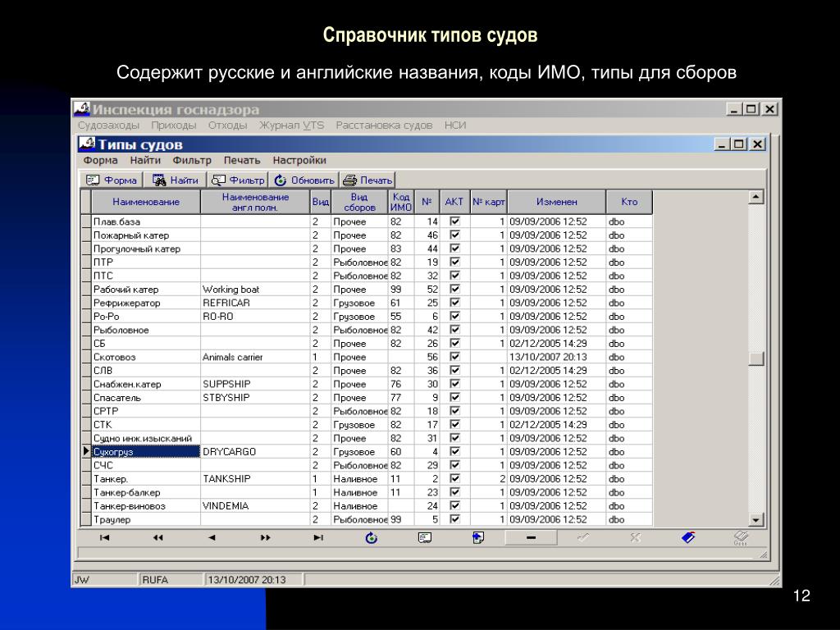Click the 13/10/2007 20:13 date in Скотовоз row

[557, 357]
